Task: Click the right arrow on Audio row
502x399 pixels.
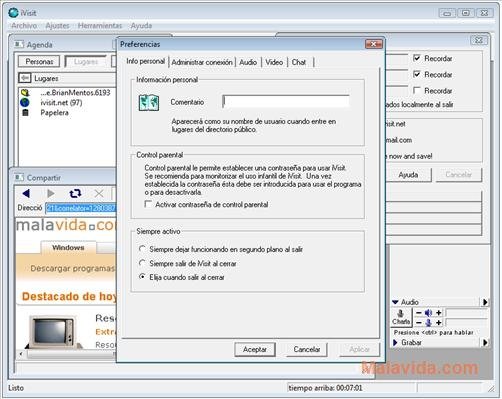Action: [485, 302]
